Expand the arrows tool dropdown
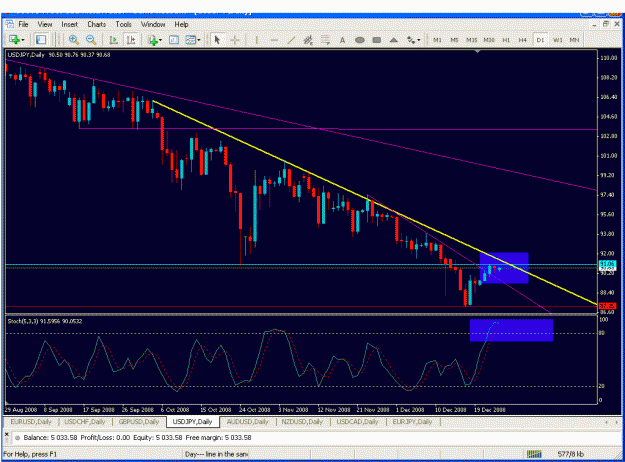The height and width of the screenshot is (462, 625). click(419, 40)
